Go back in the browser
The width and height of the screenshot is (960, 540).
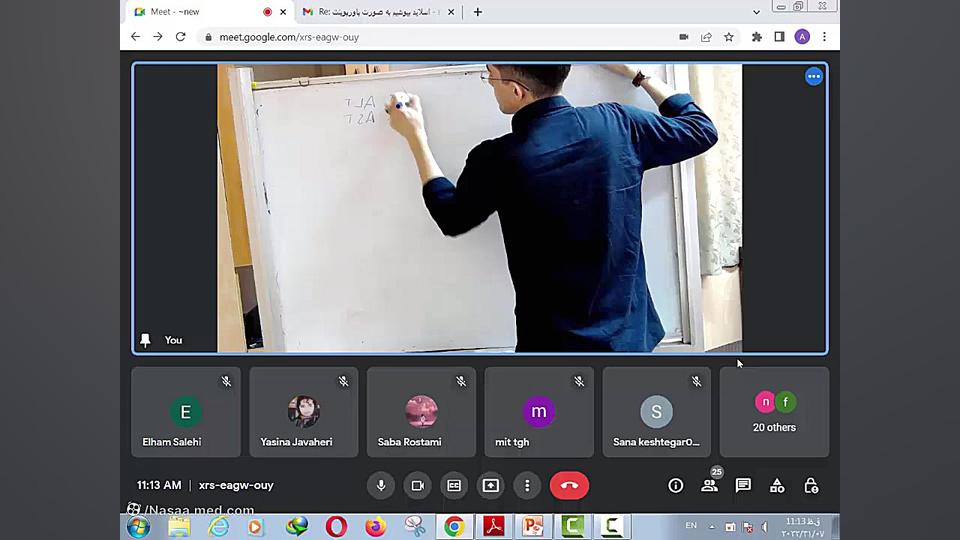click(x=135, y=37)
